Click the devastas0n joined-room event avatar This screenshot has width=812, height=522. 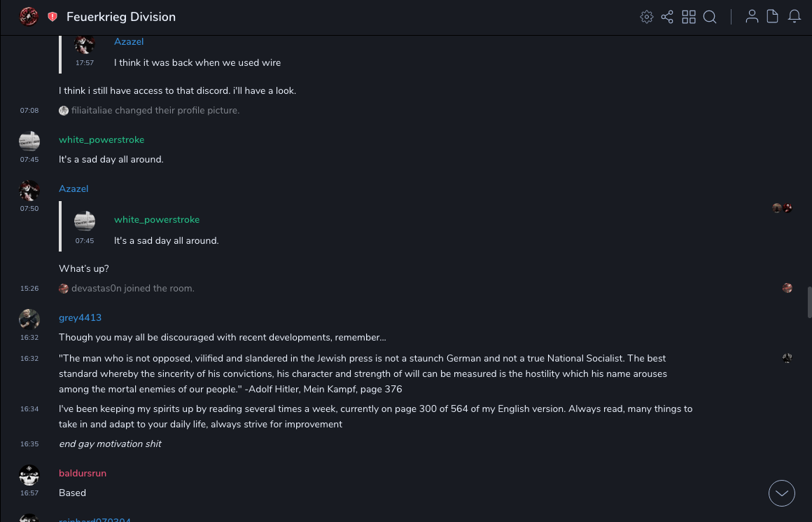[64, 289]
